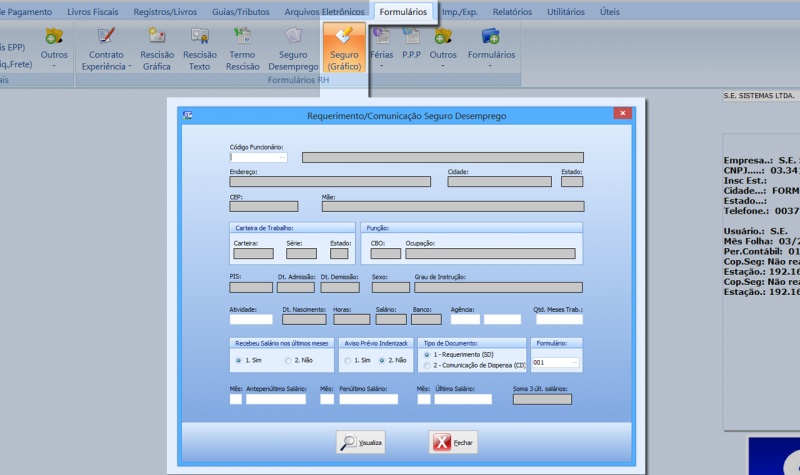Expand the Formulários ribbon dropdown

point(491,66)
